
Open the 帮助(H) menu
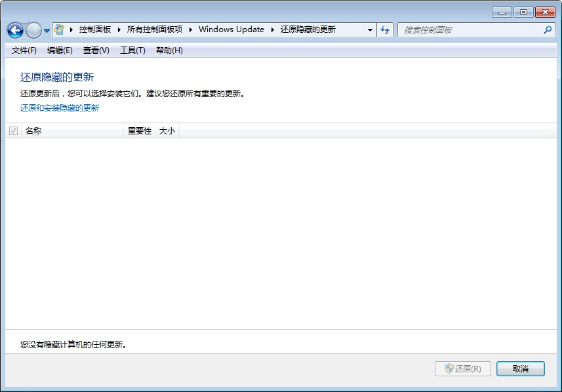pos(169,50)
